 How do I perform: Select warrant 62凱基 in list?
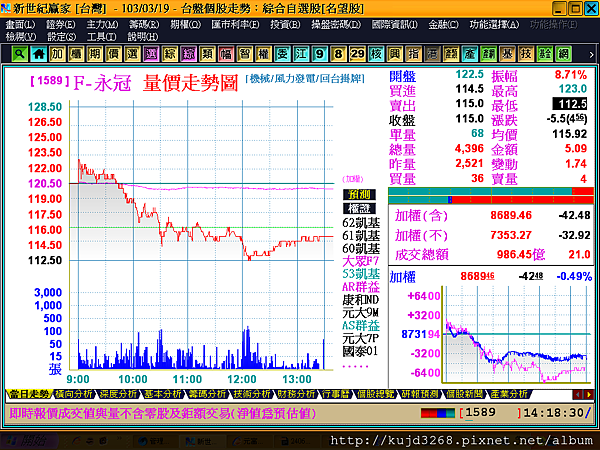pyautogui.click(x=361, y=223)
